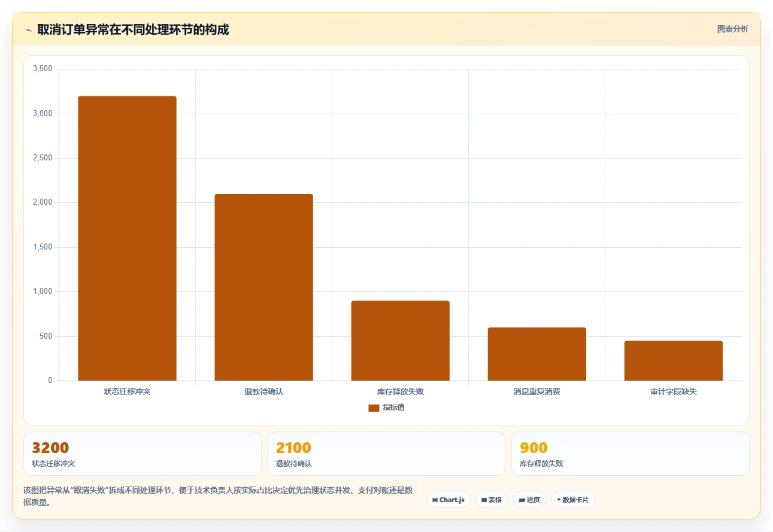Click the y-axis value 2,000
Screen dimensions: 773x532
(x=43, y=203)
